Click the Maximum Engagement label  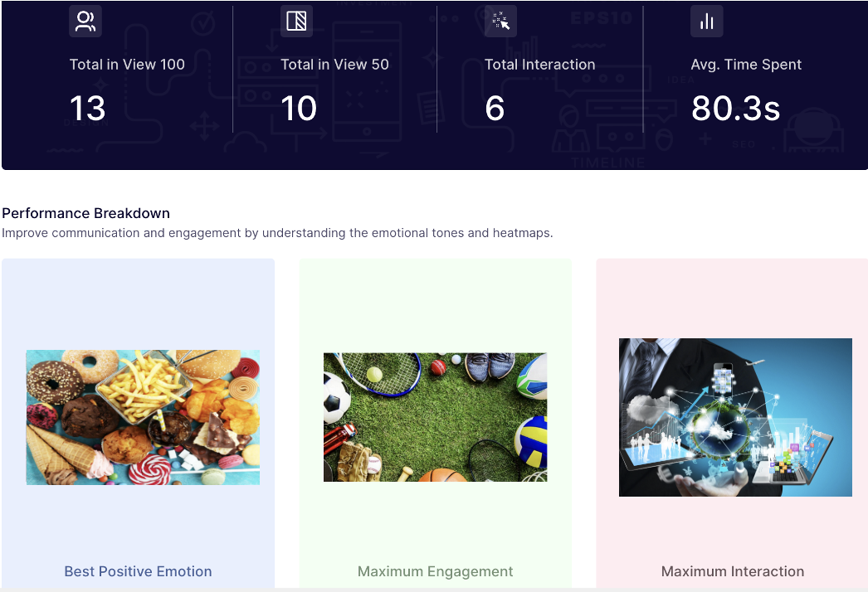point(435,571)
